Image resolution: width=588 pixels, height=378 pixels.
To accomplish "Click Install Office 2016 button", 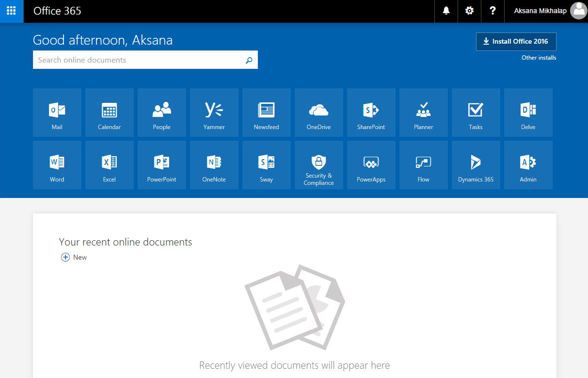I will click(516, 42).
